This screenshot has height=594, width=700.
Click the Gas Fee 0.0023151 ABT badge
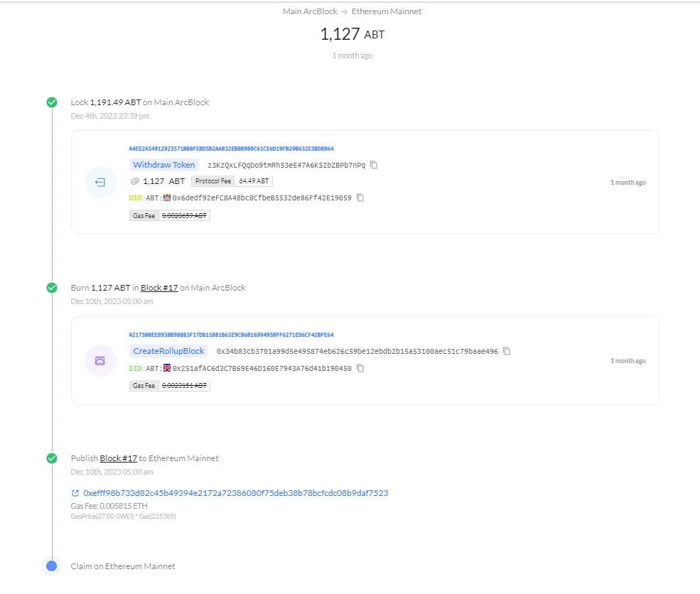pos(170,386)
